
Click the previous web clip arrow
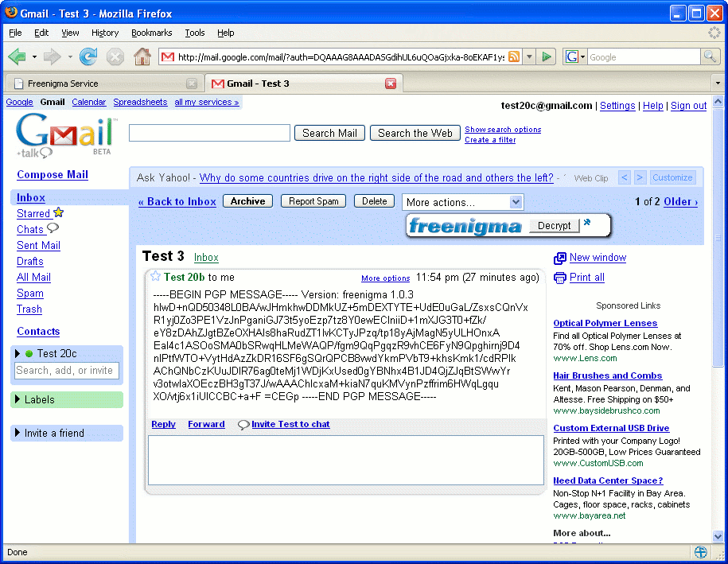[x=625, y=177]
